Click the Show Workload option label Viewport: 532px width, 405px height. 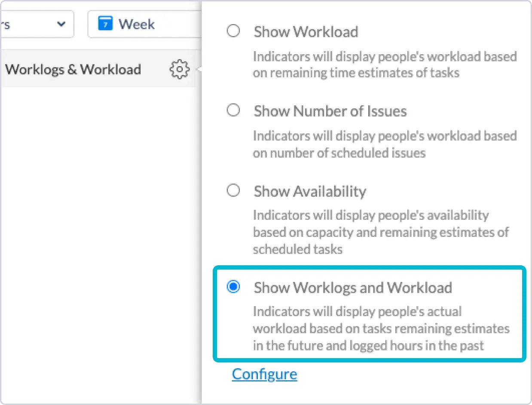click(306, 32)
